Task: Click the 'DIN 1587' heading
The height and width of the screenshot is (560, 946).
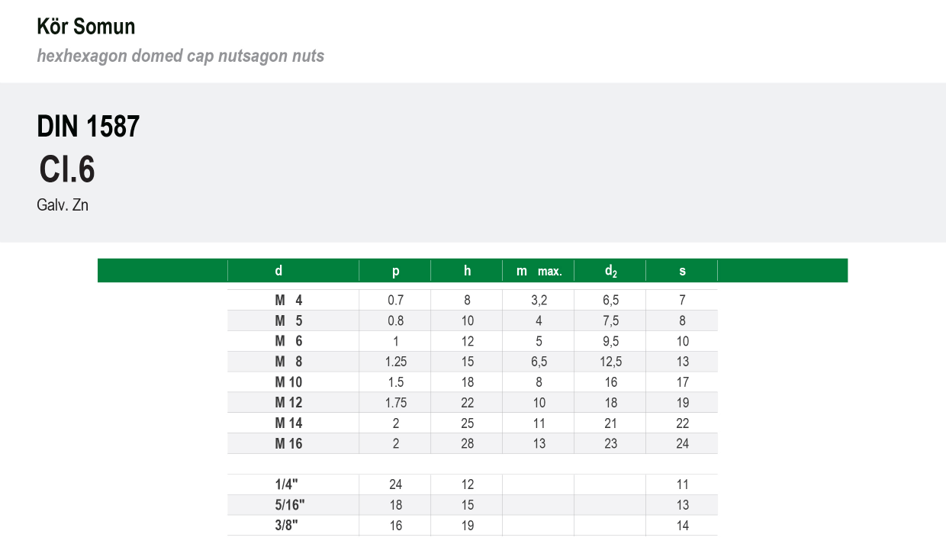Action: (x=88, y=127)
